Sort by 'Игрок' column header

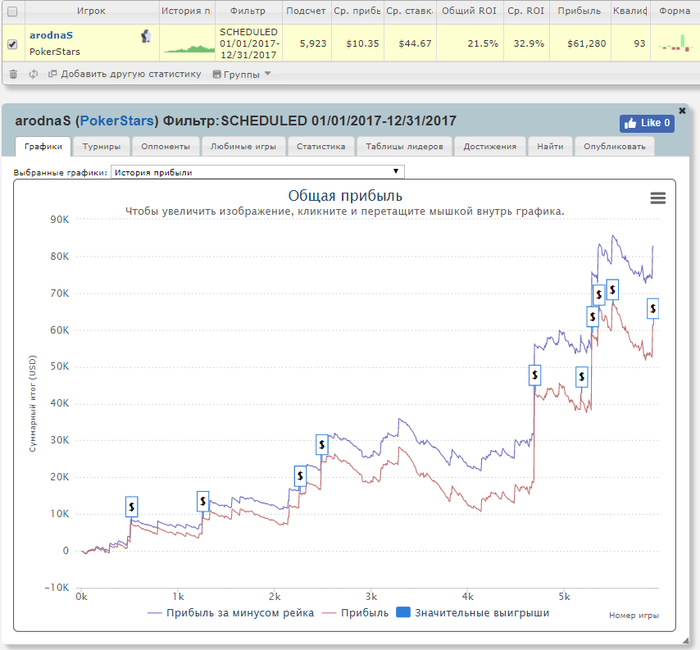(x=91, y=11)
